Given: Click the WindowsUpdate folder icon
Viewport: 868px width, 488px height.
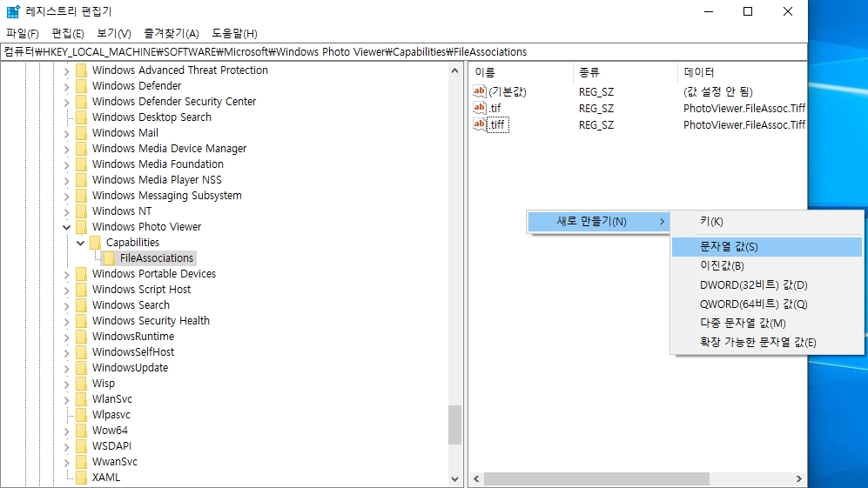Looking at the screenshot, I should coord(81,368).
